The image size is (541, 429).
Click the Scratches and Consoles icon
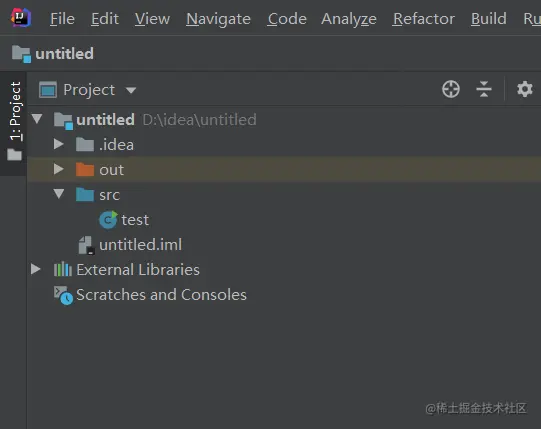[63, 295]
